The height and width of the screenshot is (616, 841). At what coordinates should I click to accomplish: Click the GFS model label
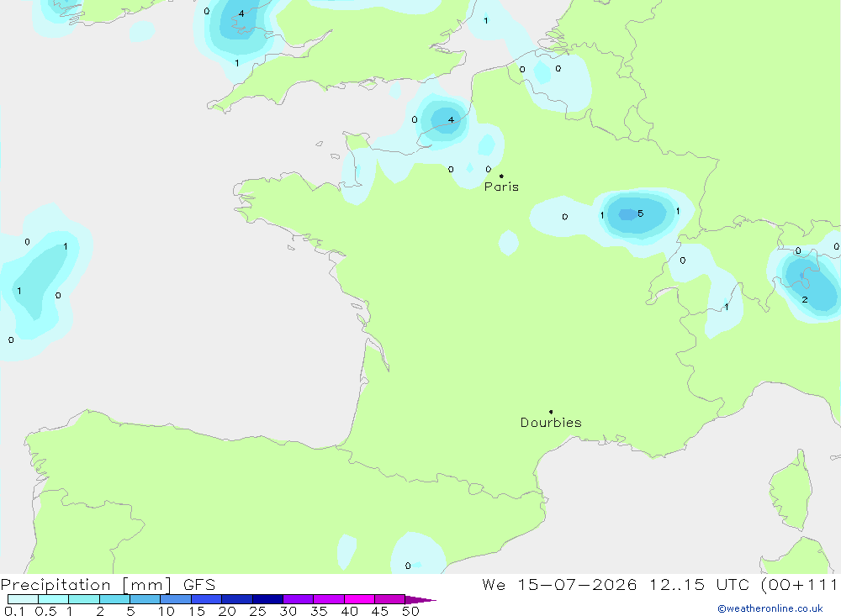click(199, 585)
